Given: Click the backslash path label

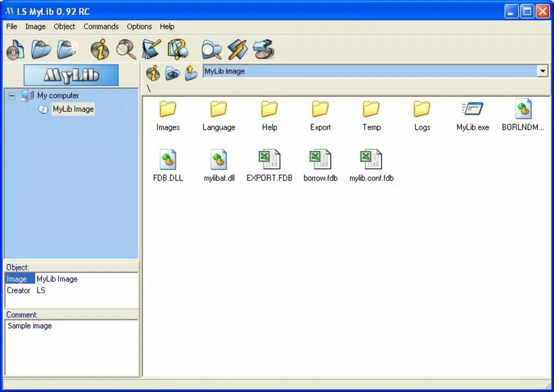Looking at the screenshot, I should [x=149, y=89].
